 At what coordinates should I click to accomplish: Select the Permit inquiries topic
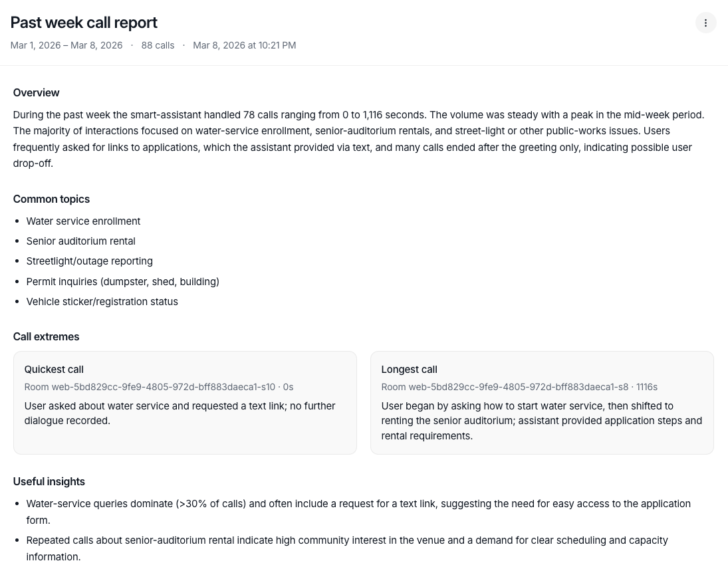click(x=122, y=282)
